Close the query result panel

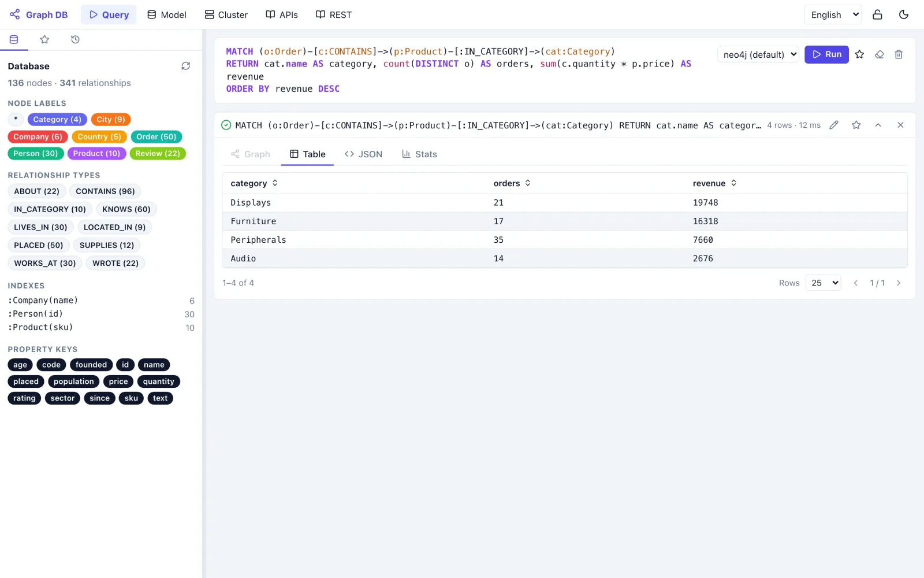(x=900, y=125)
